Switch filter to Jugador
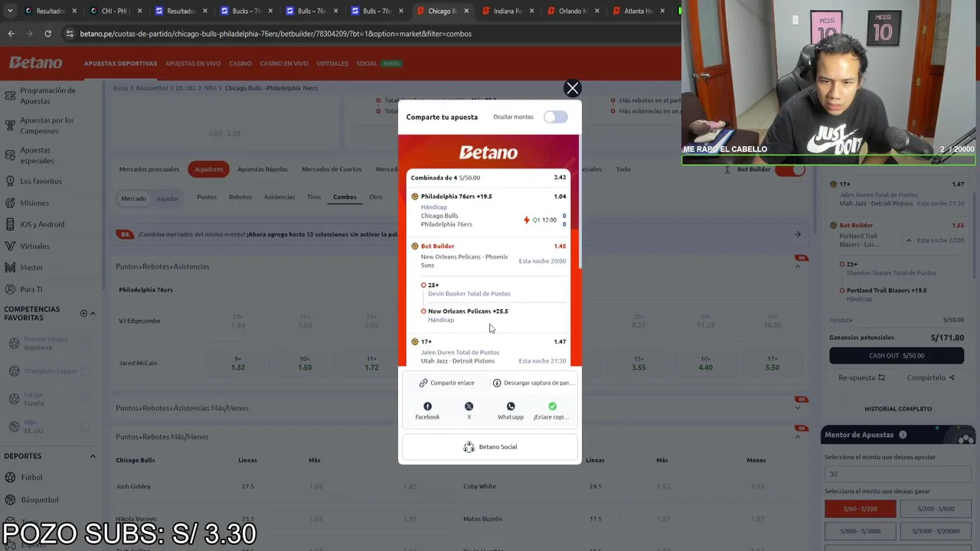This screenshot has width=980, height=551. point(167,198)
